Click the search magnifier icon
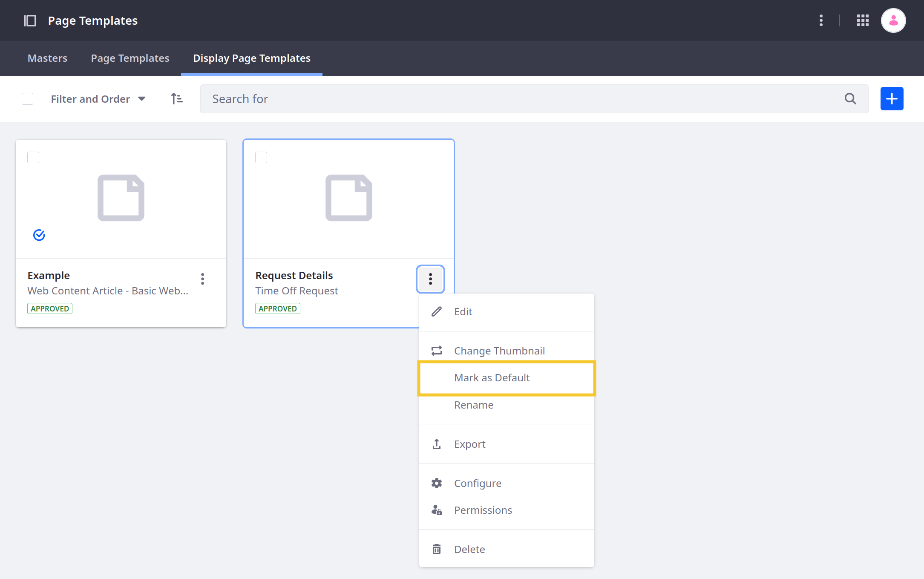Viewport: 924px width, 579px height. click(850, 99)
